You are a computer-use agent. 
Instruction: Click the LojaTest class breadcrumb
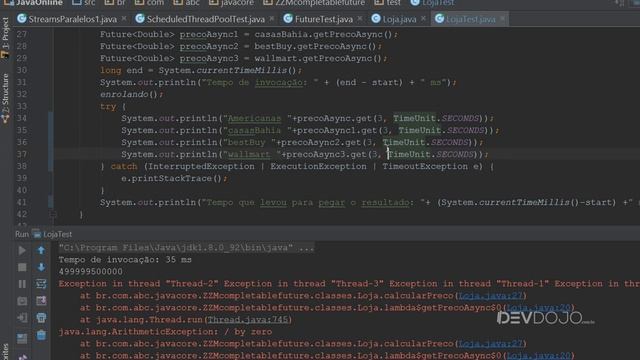point(433,3)
